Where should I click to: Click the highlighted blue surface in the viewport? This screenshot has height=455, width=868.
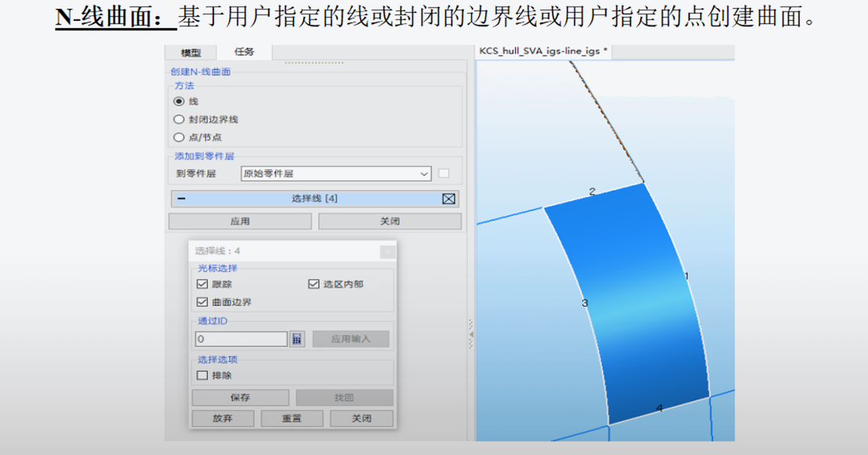tap(629, 304)
